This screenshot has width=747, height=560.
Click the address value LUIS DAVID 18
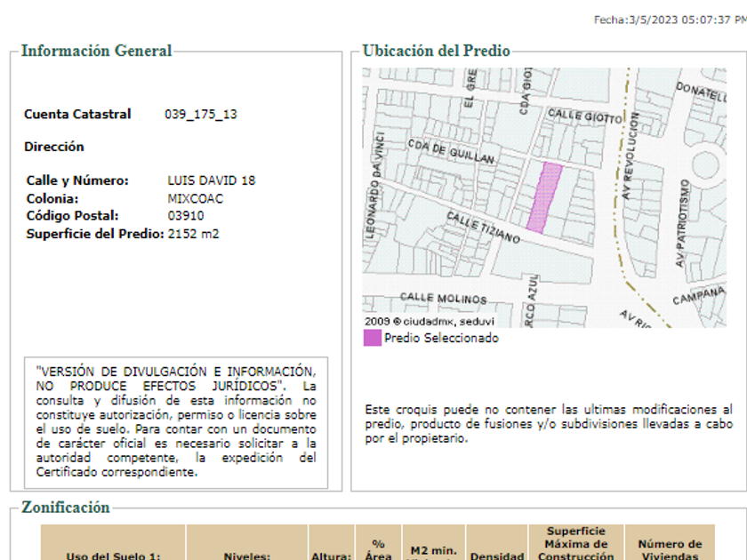tap(211, 180)
